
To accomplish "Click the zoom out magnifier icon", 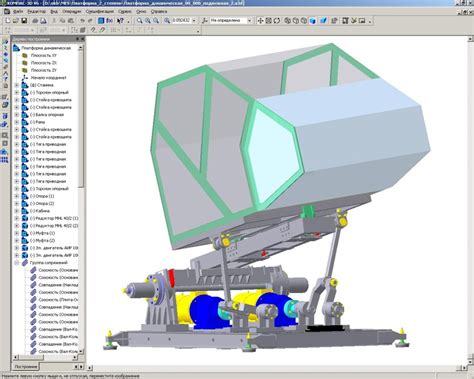I will click(x=156, y=21).
